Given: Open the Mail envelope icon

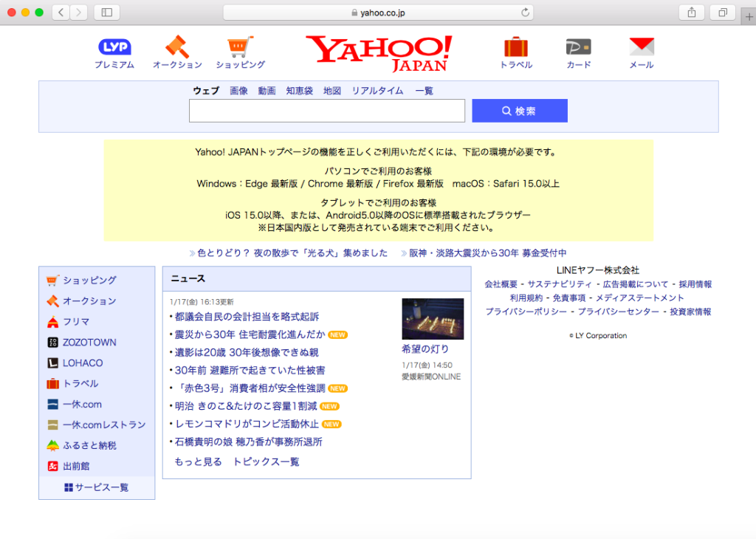Looking at the screenshot, I should click(x=642, y=47).
